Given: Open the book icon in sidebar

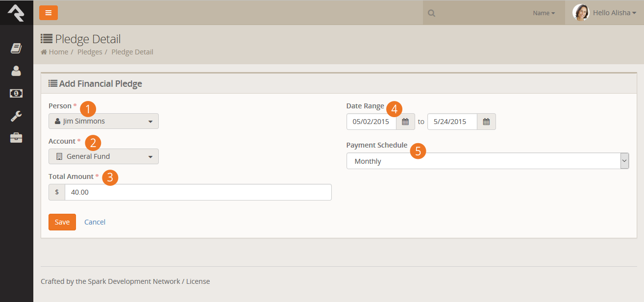Looking at the screenshot, I should (x=16, y=48).
